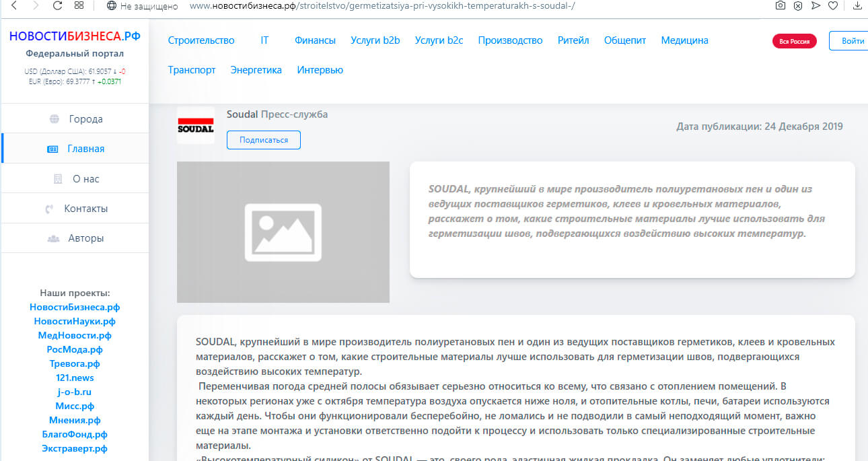Go to Авторы in sidebar
Screen dimensions: 868x461
(x=75, y=238)
